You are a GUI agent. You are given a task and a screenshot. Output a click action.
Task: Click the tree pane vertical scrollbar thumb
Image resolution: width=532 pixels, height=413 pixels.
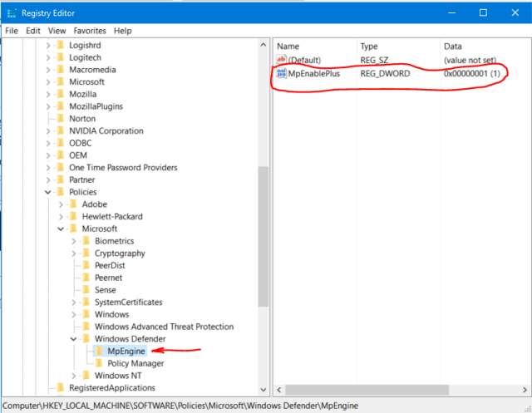[263, 237]
